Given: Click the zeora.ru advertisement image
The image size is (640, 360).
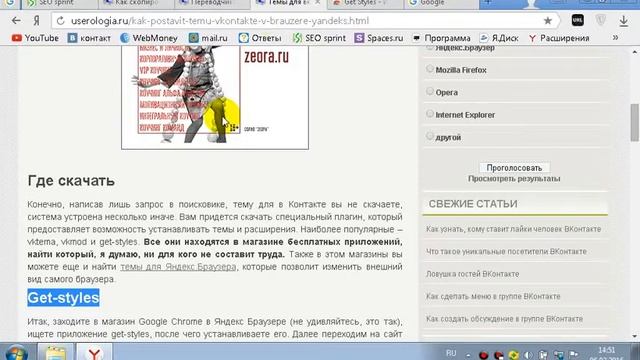Looking at the screenshot, I should [215, 97].
